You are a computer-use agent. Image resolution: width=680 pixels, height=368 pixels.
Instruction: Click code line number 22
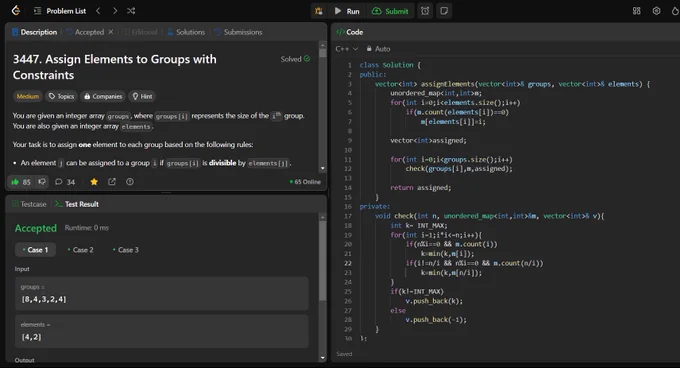(x=348, y=263)
